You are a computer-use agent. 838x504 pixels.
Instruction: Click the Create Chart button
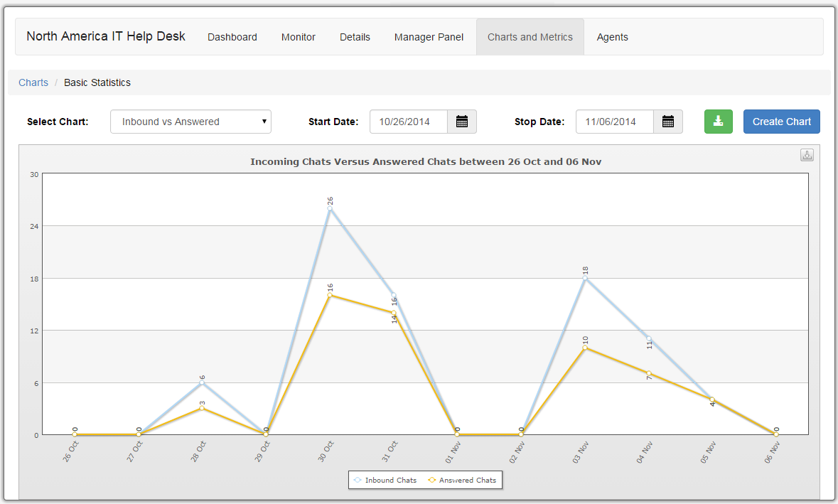point(781,122)
